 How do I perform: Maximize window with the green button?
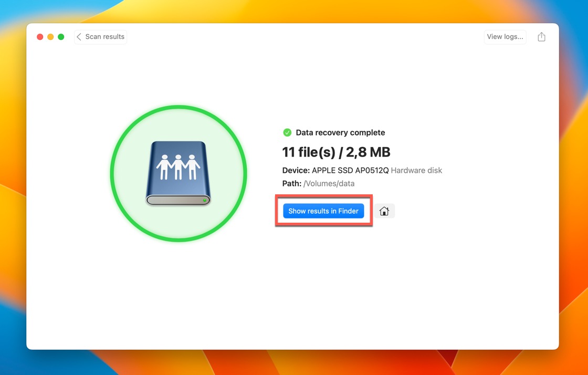click(61, 37)
